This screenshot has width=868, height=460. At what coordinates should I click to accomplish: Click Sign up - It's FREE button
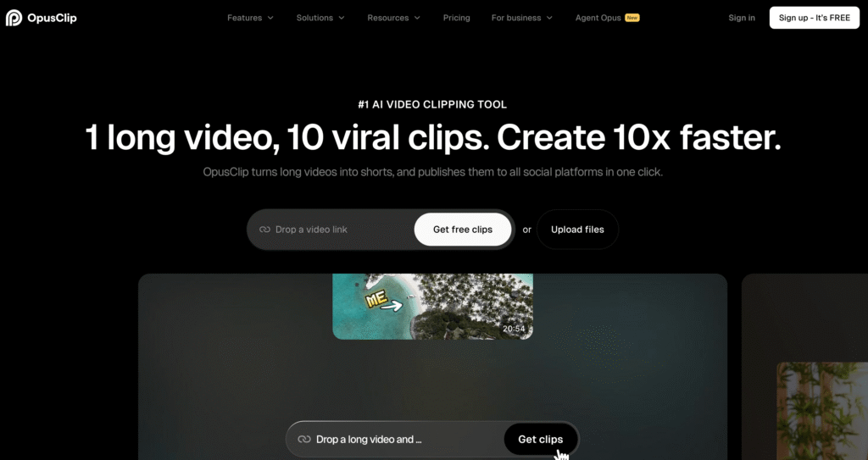[815, 18]
